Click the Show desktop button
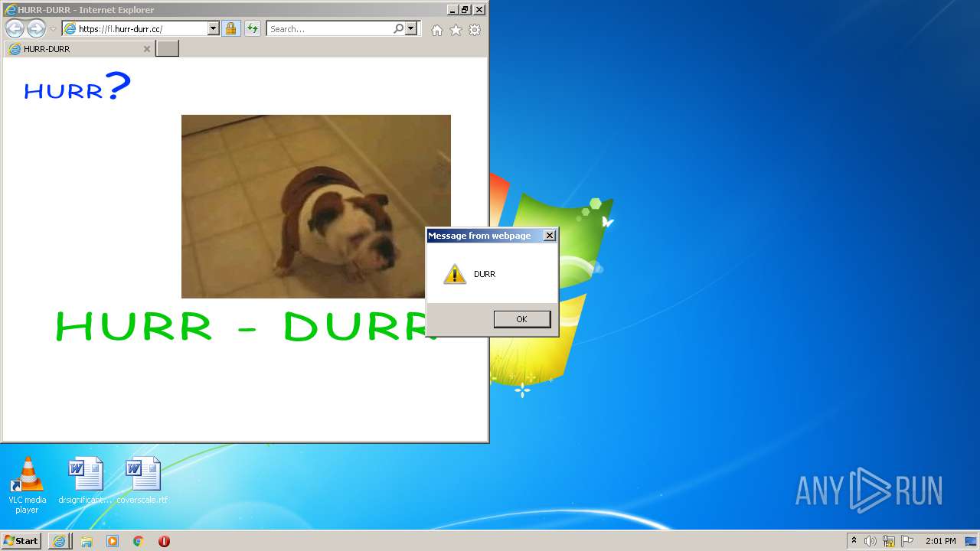This screenshot has width=980, height=551. point(972,541)
